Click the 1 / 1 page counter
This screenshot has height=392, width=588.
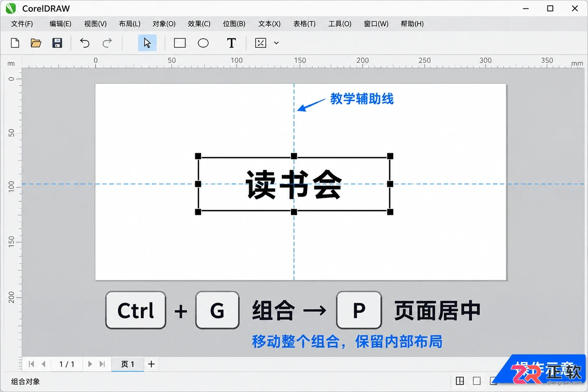tap(67, 364)
